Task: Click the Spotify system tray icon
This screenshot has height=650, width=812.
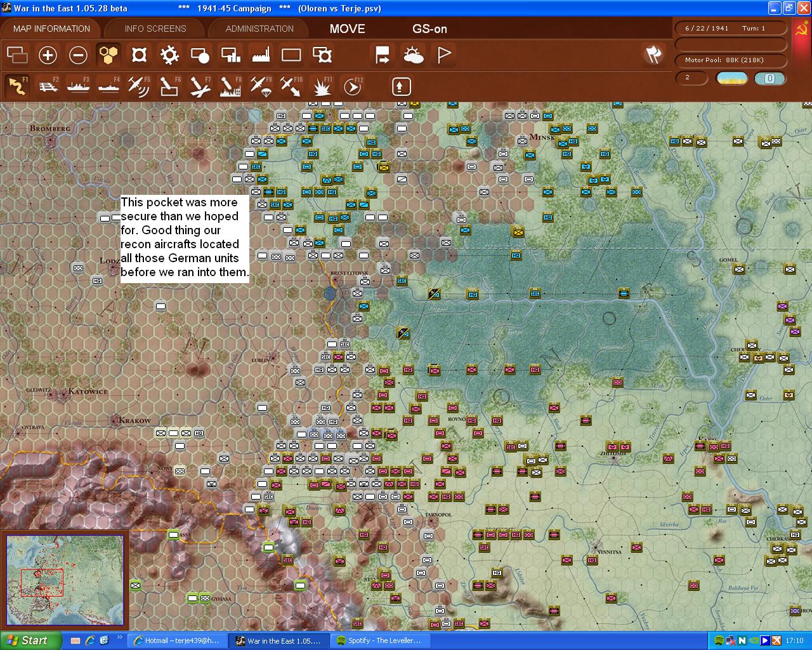Action: (719, 640)
